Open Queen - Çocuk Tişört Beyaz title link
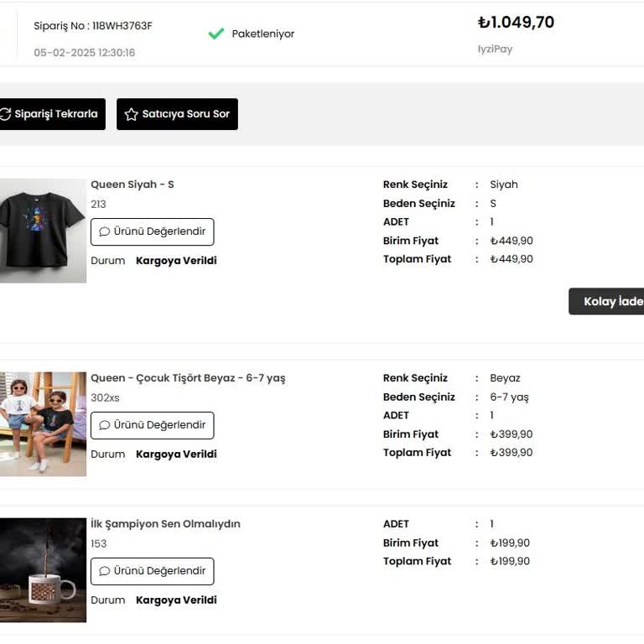The height and width of the screenshot is (644, 644). tap(188, 378)
